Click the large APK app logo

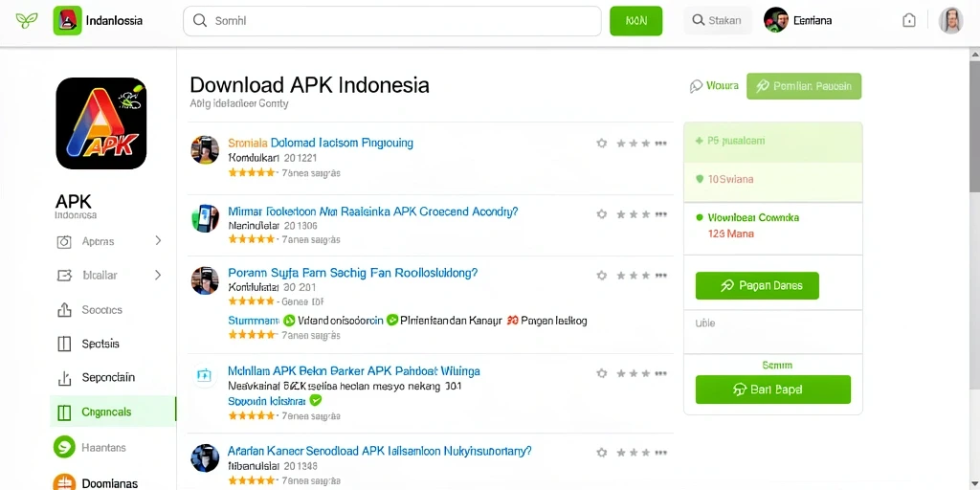101,123
